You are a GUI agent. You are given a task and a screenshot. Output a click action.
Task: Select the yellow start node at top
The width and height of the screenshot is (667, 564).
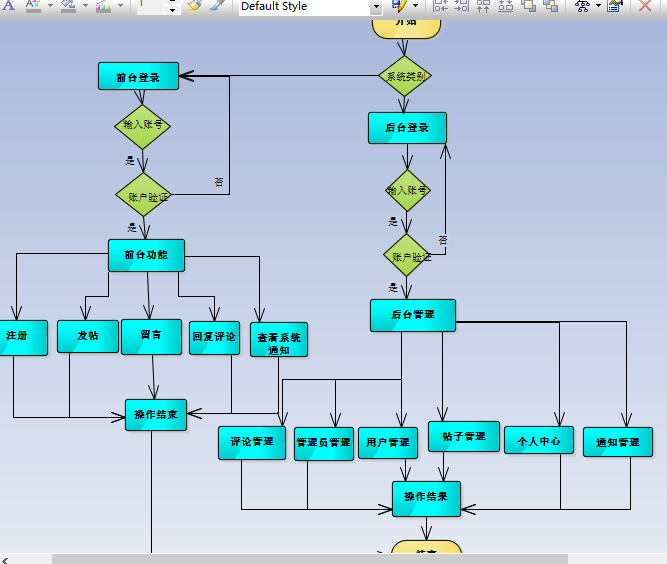(406, 28)
